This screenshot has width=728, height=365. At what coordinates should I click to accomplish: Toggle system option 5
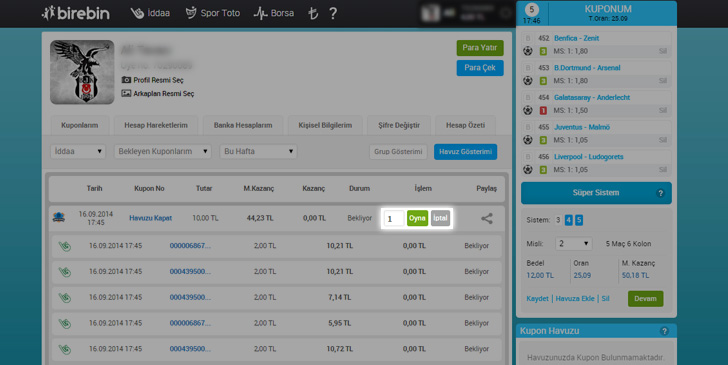(x=579, y=220)
